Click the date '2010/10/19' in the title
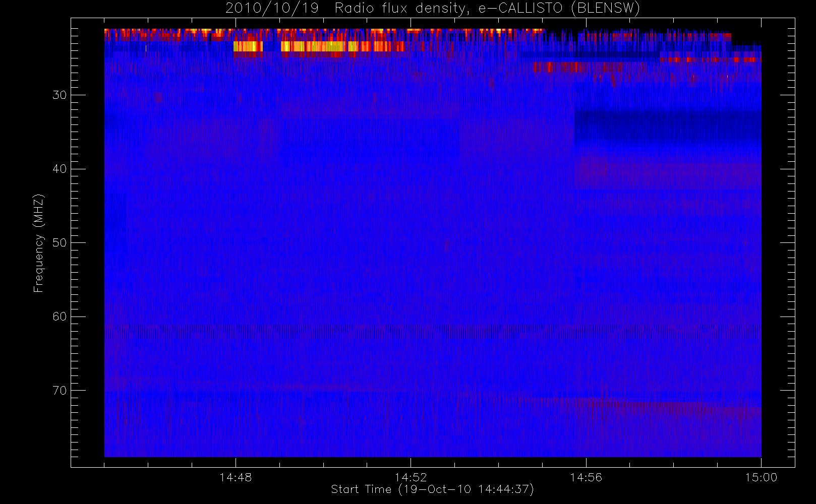This screenshot has height=504, width=816. pyautogui.click(x=272, y=9)
